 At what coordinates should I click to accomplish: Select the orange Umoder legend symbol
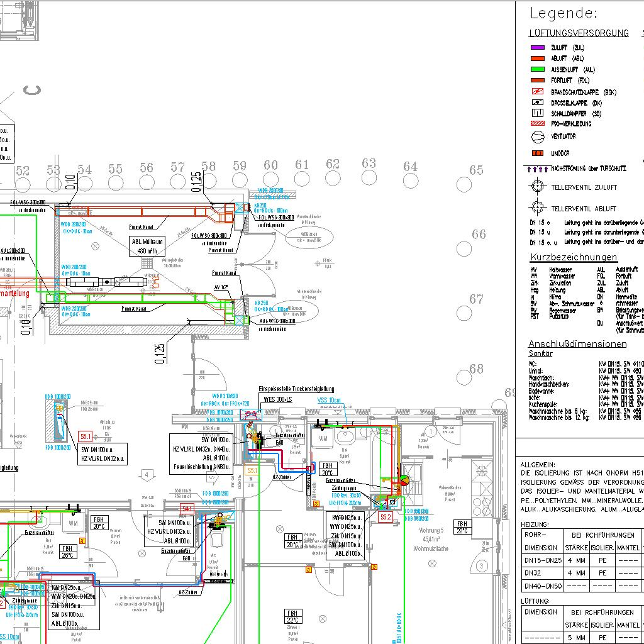(537, 153)
